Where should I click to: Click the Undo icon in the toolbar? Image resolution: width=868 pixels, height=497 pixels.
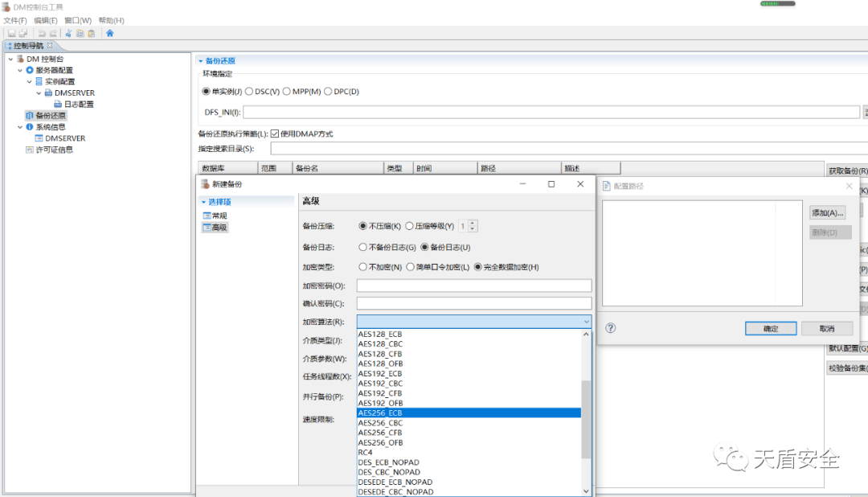pos(42,33)
